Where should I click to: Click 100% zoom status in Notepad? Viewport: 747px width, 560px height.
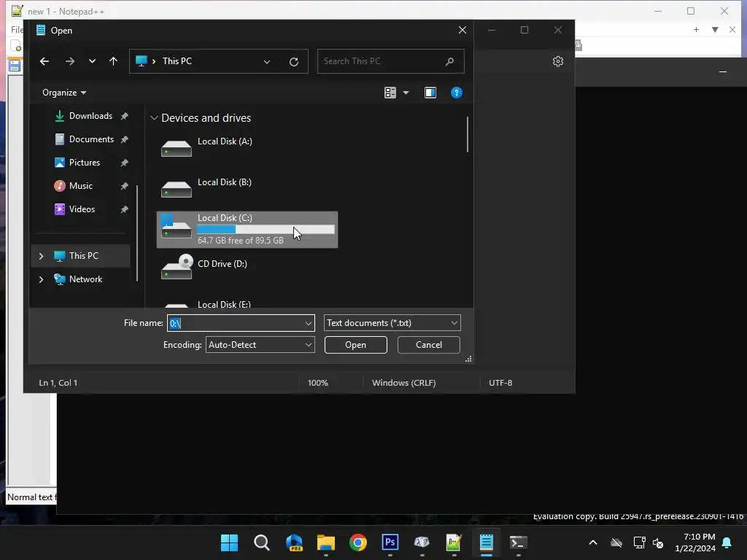[318, 383]
